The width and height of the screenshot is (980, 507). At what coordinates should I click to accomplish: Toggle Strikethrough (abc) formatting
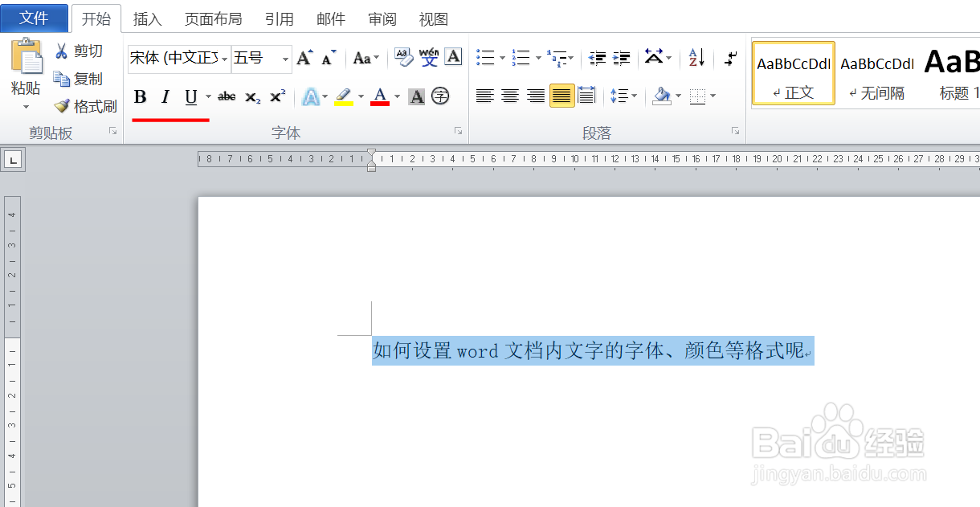coord(227,96)
